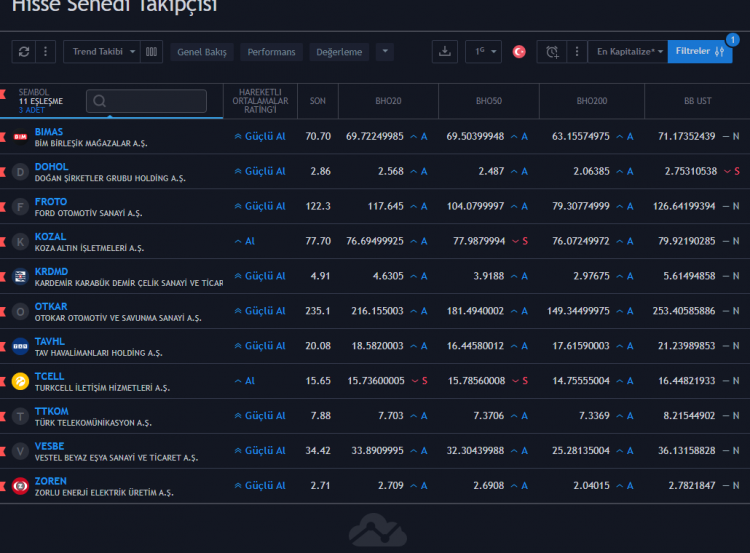Open the TCELL symbol link
Image resolution: width=750 pixels, height=553 pixels.
[49, 376]
